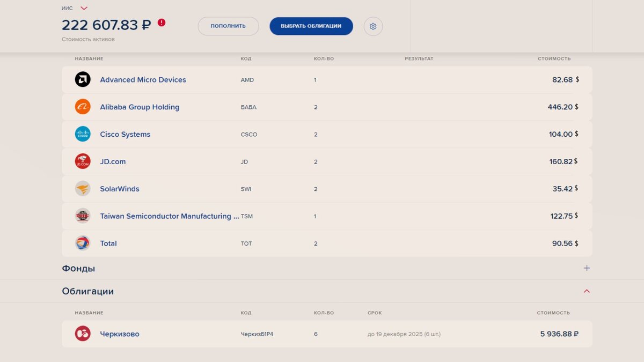Click the 160.82 $ value
644x362 pixels.
tap(563, 161)
